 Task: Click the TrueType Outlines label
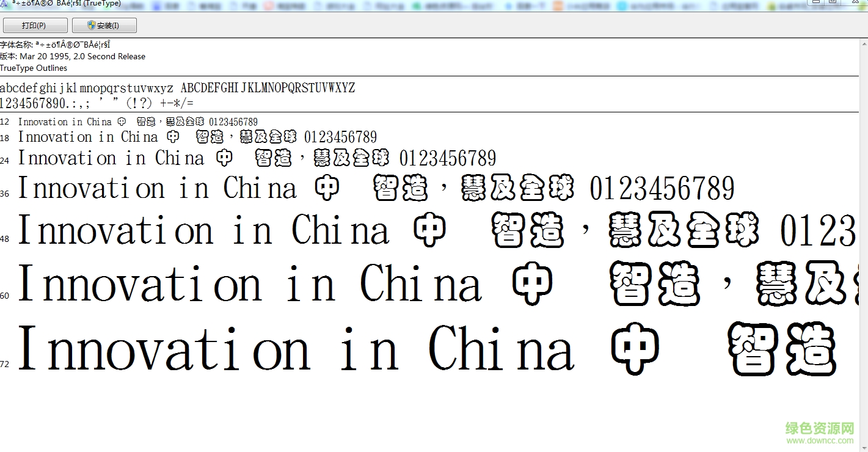34,68
